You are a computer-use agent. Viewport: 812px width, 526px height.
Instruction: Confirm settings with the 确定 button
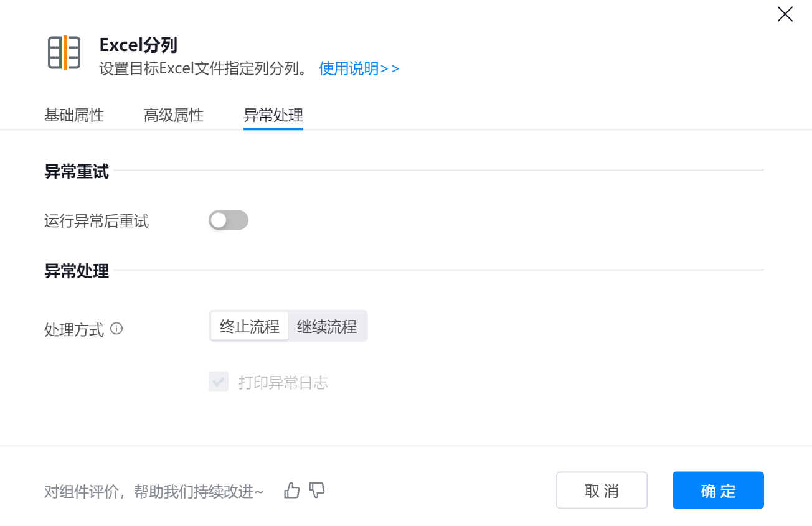click(718, 491)
